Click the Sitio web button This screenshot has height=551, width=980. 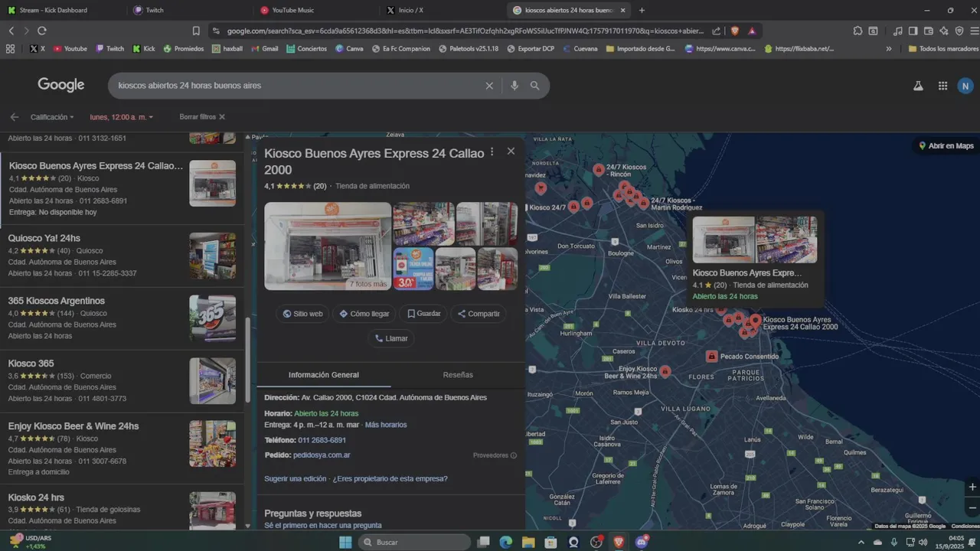[x=302, y=314]
